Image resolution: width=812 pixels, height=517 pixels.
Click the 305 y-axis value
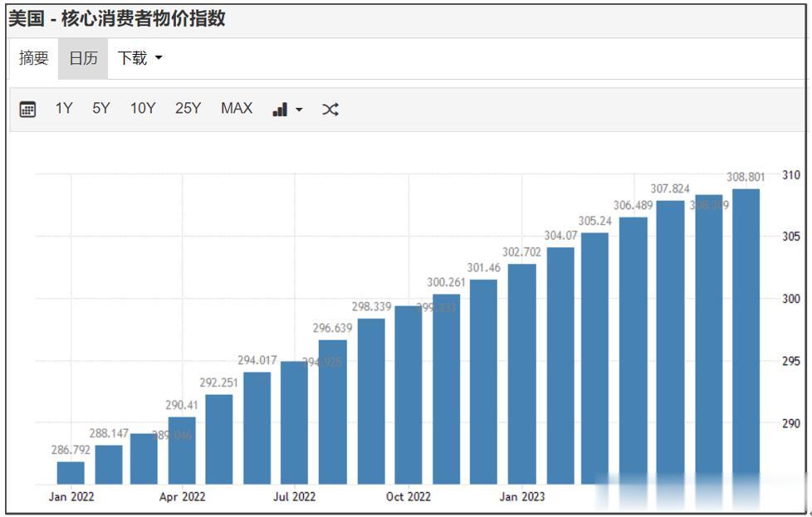tap(790, 237)
